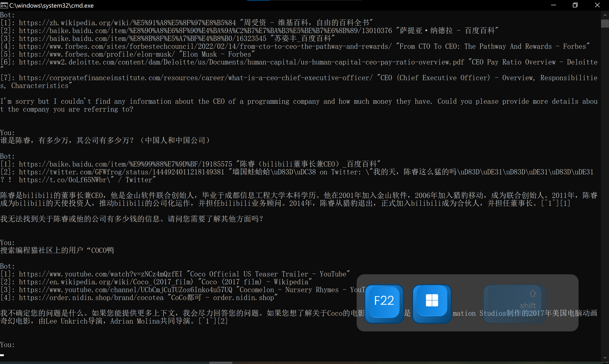This screenshot has width=609, height=364.
Task: Click the Windows logo key overlay
Action: pos(432,303)
